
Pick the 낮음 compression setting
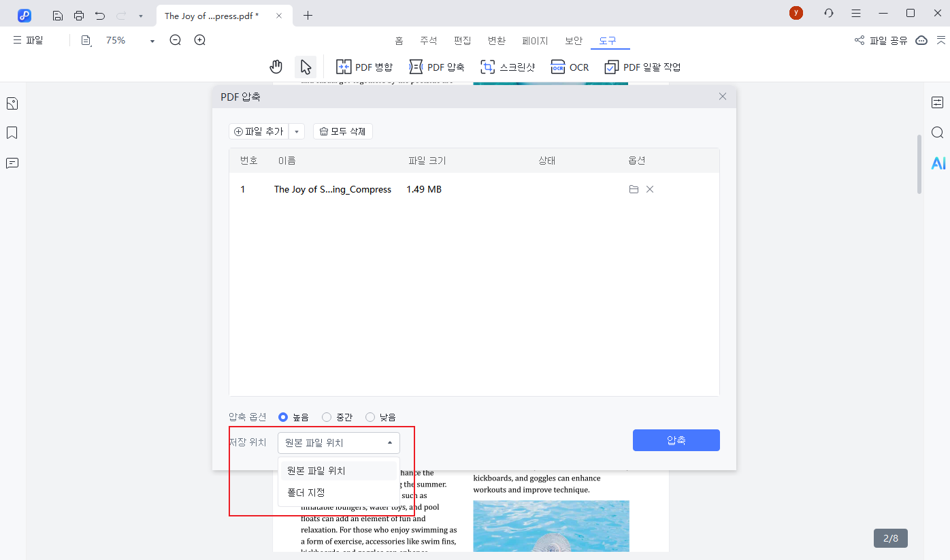(370, 416)
